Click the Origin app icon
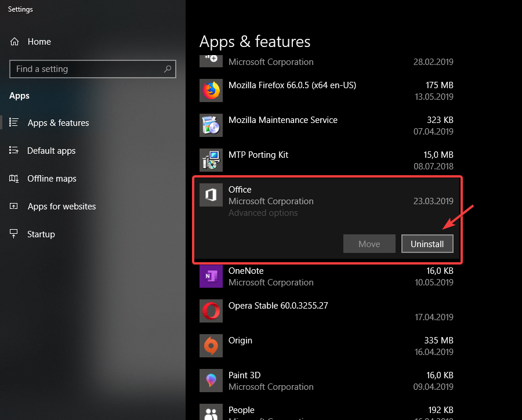 click(211, 346)
